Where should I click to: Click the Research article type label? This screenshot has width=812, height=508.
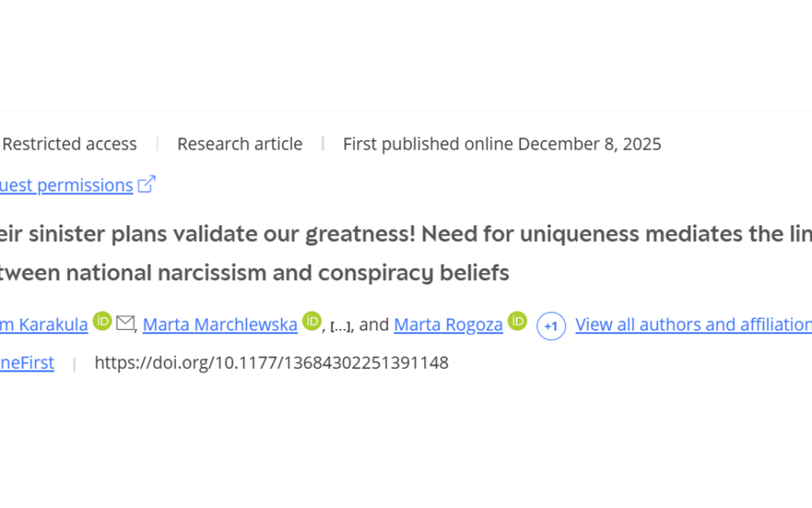click(x=239, y=144)
